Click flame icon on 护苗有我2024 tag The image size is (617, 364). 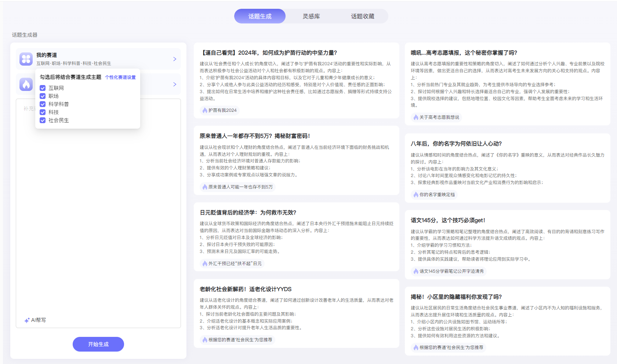point(205,110)
